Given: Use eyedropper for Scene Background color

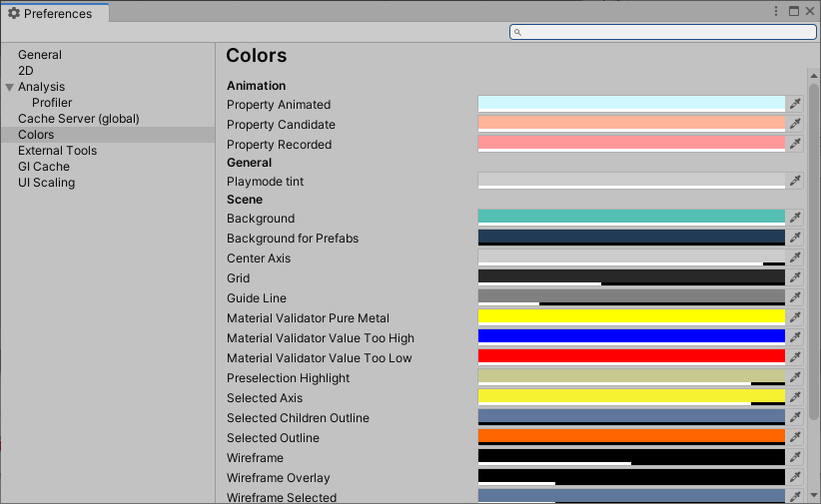Looking at the screenshot, I should 795,218.
